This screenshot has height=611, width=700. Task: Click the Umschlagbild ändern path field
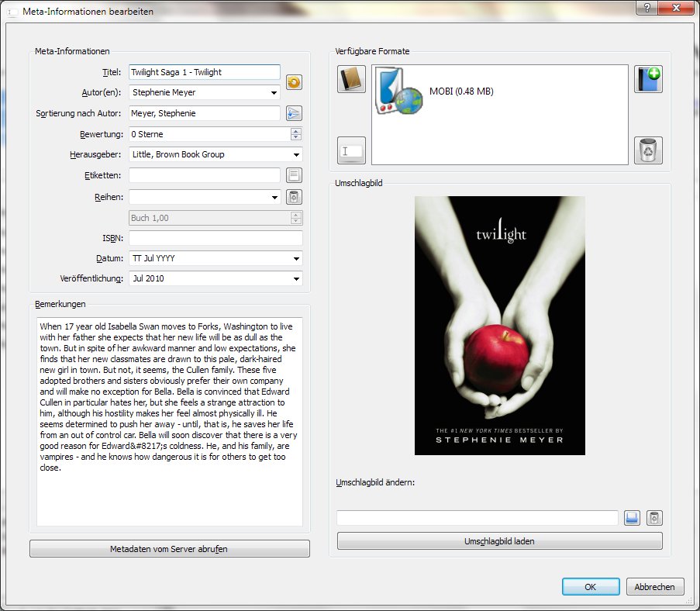click(x=478, y=518)
